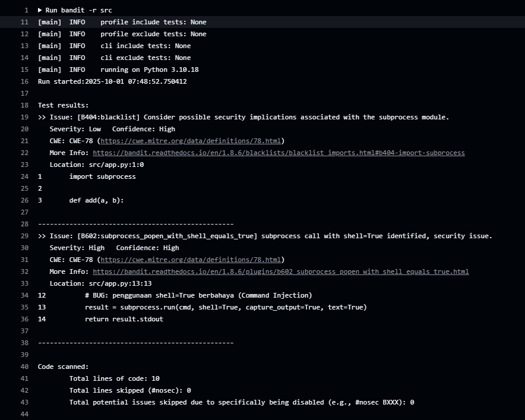
Task: Click line number 19 of the B404 issue
Action: [24, 117]
